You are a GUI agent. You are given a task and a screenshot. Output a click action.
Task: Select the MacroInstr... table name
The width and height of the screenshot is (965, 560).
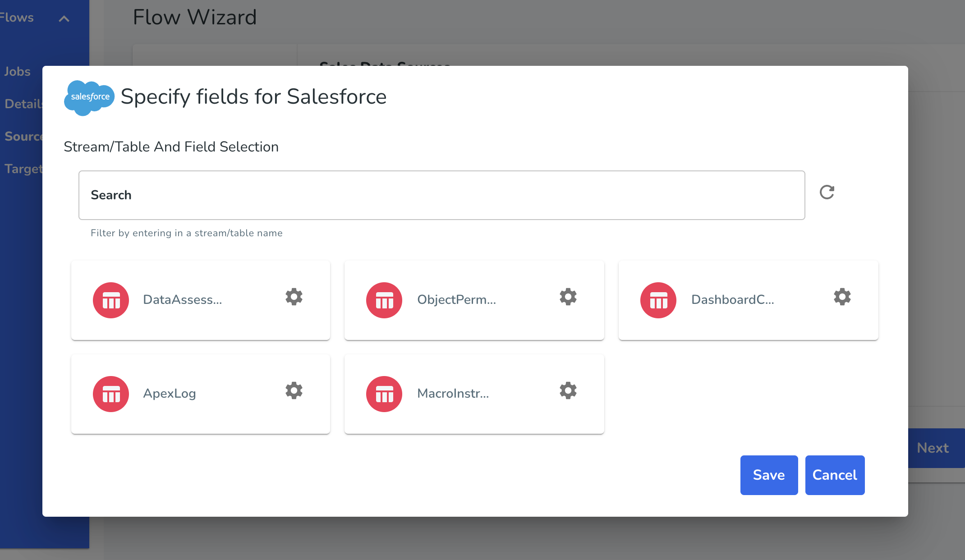[453, 394]
